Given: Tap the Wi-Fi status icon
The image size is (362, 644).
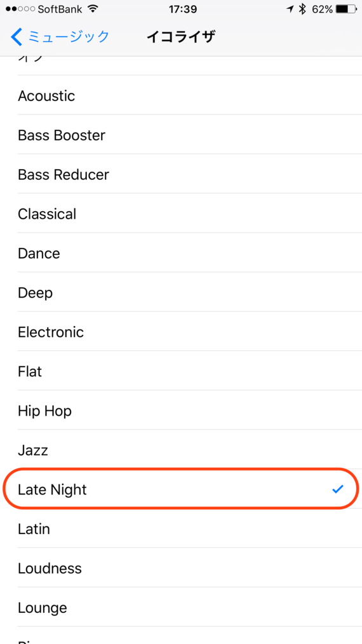Looking at the screenshot, I should pos(93,9).
